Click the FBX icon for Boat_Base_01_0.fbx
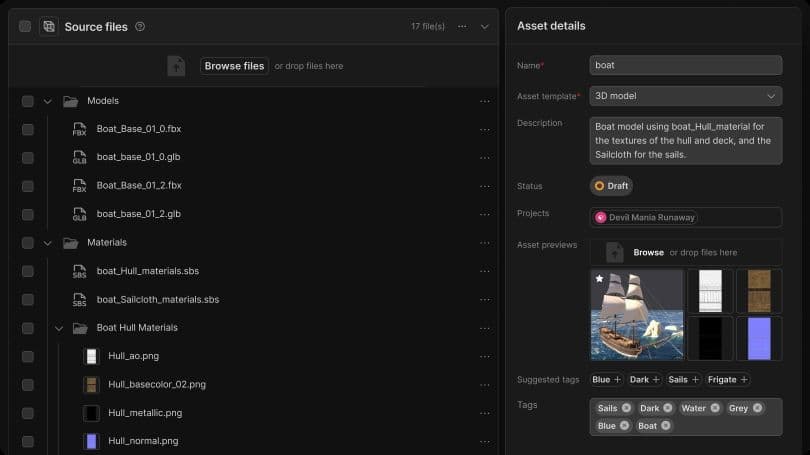Viewport: 810px width, 455px height. [80, 129]
